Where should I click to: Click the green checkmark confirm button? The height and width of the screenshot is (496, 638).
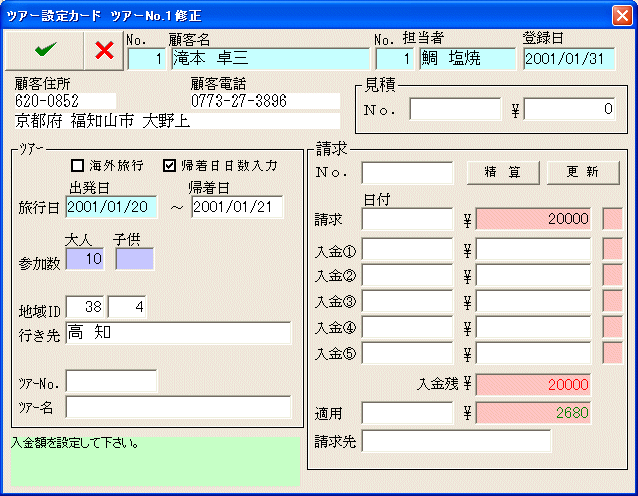tap(44, 49)
